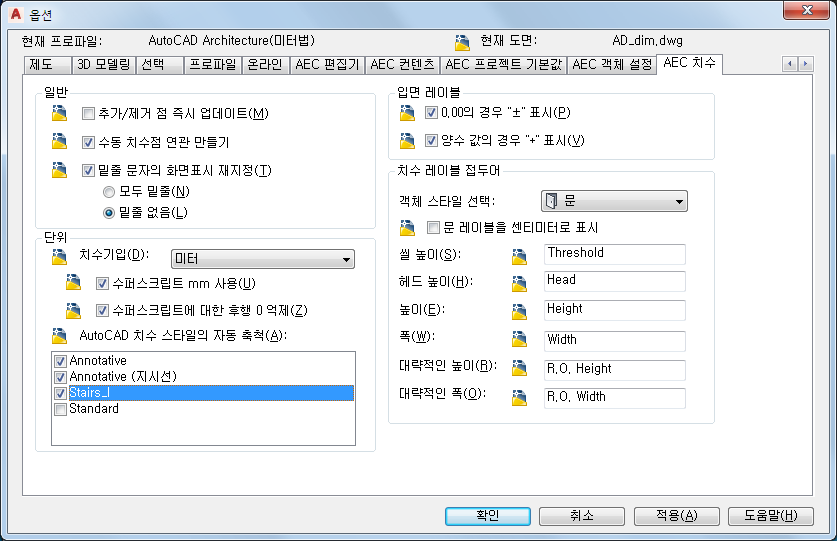
Task: Toggle 수퍼스크립트에 대한 후행 0 억제(Z)
Action: pos(102,310)
